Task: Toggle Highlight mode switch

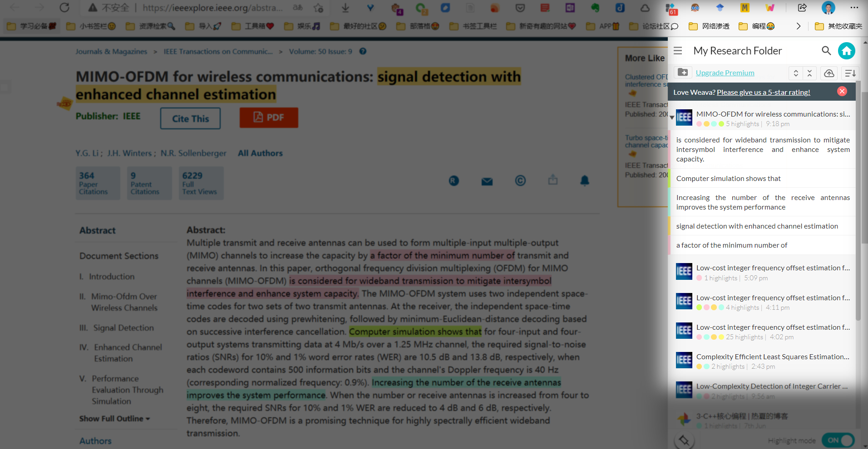Action: (x=838, y=440)
